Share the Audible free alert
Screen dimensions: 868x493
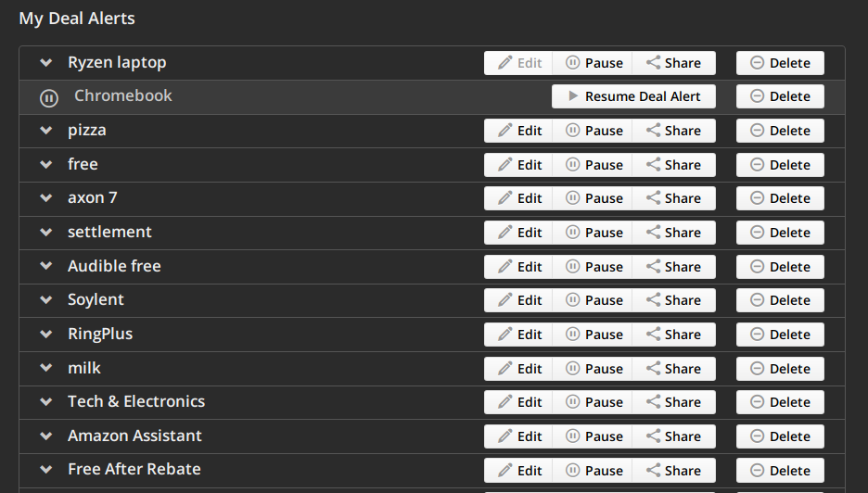(674, 267)
